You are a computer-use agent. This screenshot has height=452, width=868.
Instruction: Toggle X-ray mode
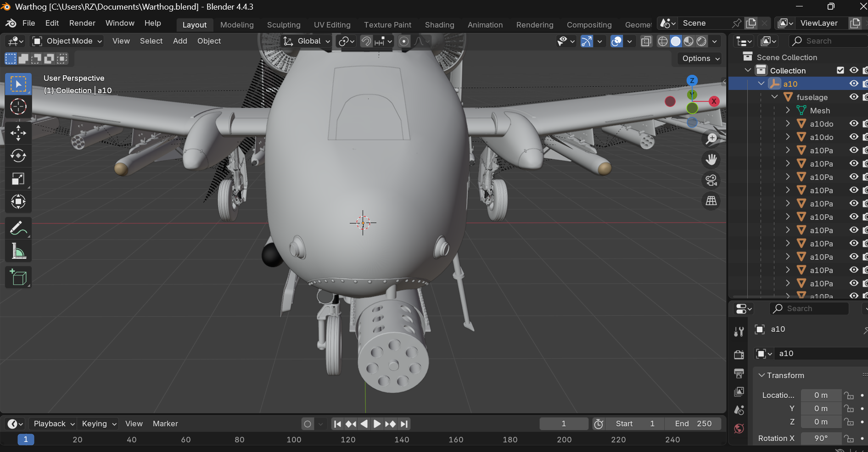[x=646, y=41]
